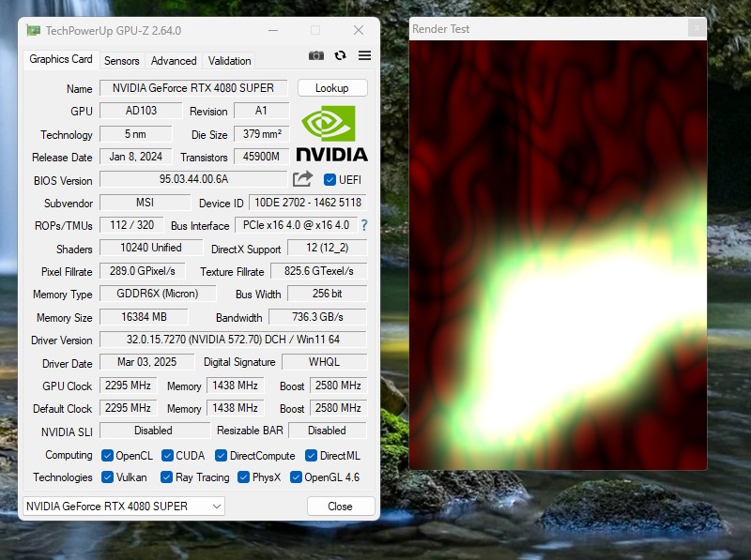
Task: Click the Lookup button
Action: pyautogui.click(x=332, y=88)
